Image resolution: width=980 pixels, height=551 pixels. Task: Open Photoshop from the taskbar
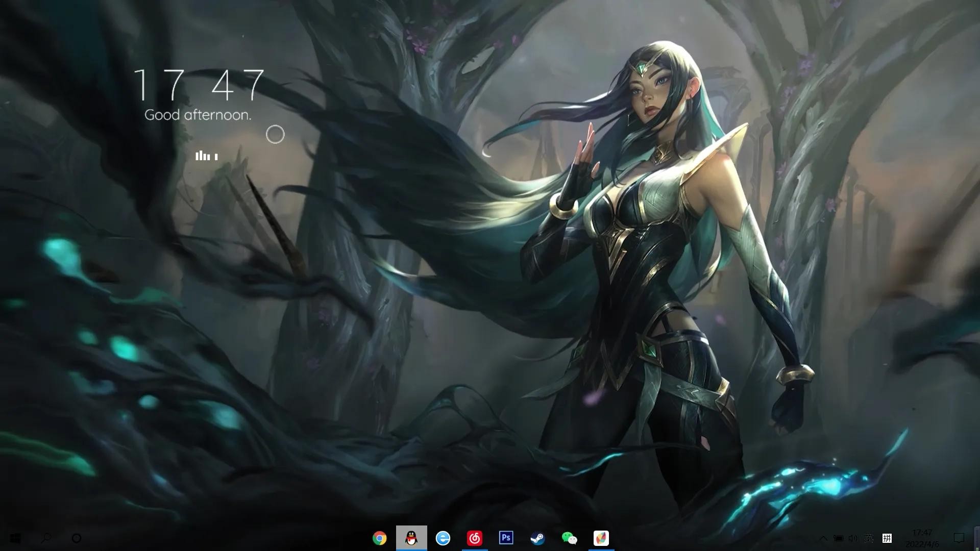506,538
